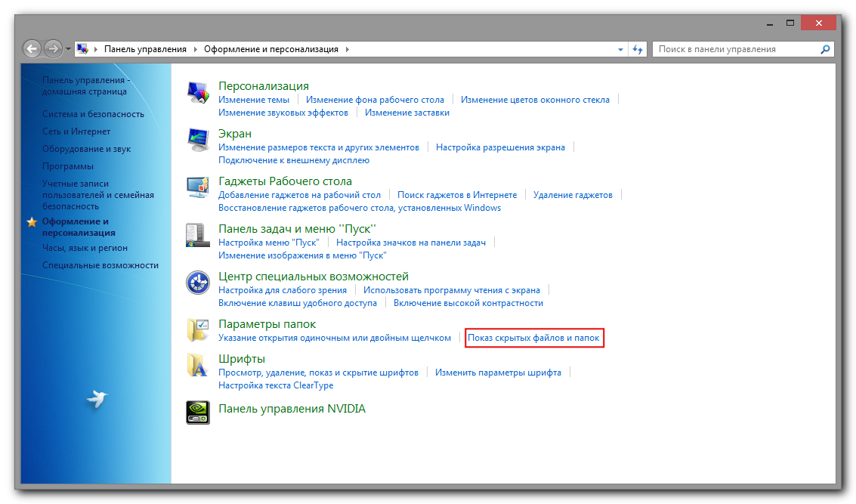Click Настройка разрешения экрана link

pos(501,147)
